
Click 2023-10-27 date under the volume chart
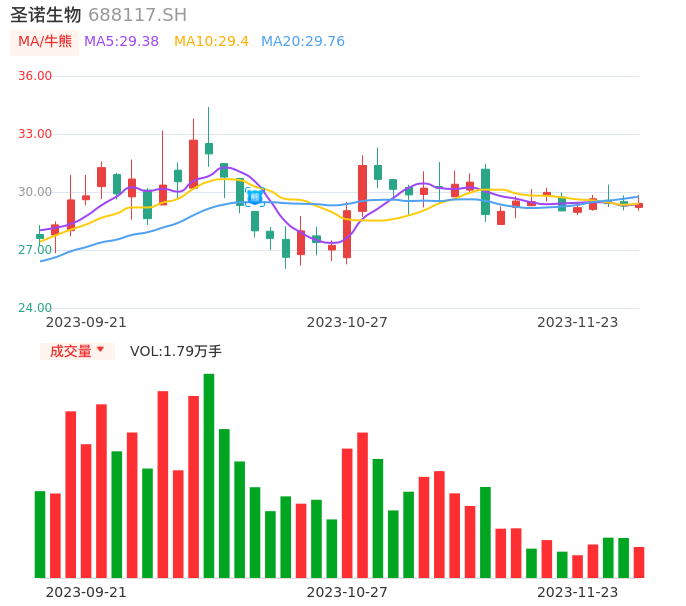[347, 593]
